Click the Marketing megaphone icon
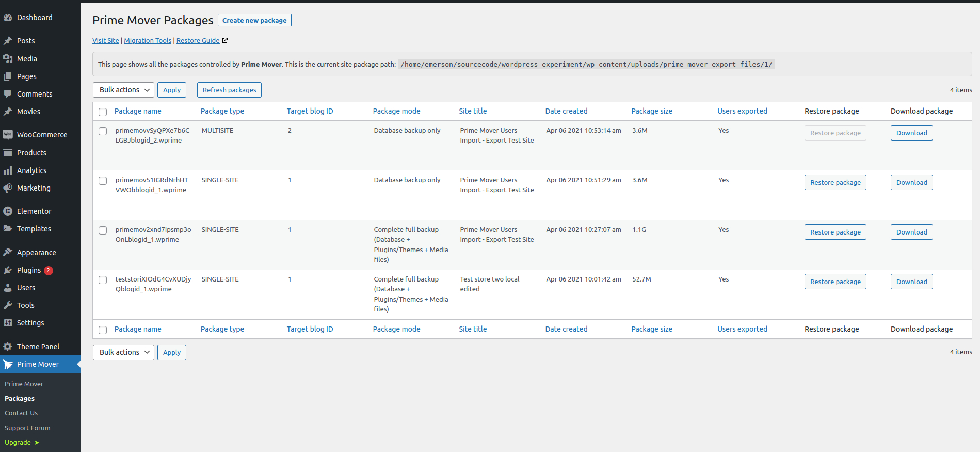The width and height of the screenshot is (980, 452). (8, 188)
